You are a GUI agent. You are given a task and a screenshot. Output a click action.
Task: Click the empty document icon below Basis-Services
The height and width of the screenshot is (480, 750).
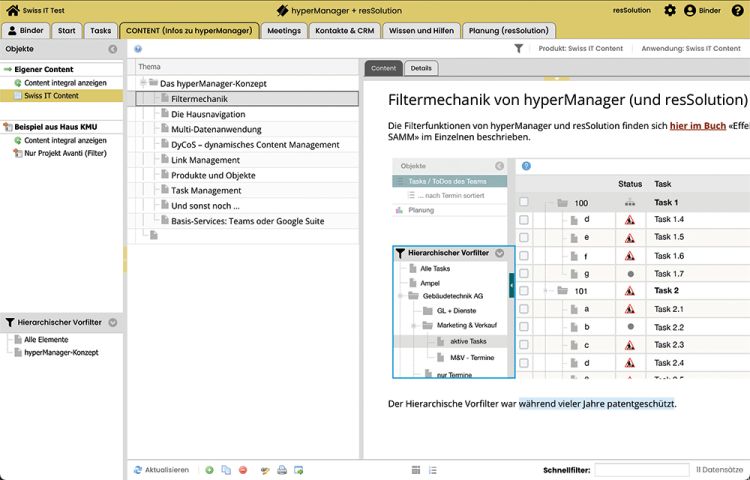pyautogui.click(x=154, y=235)
